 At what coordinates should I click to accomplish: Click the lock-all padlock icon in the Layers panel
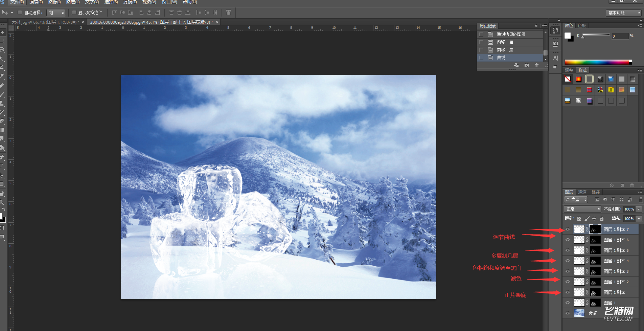click(602, 219)
